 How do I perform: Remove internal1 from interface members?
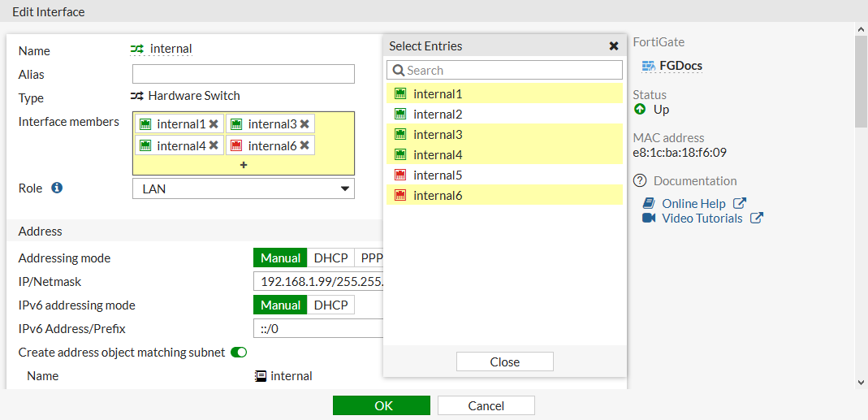click(214, 124)
